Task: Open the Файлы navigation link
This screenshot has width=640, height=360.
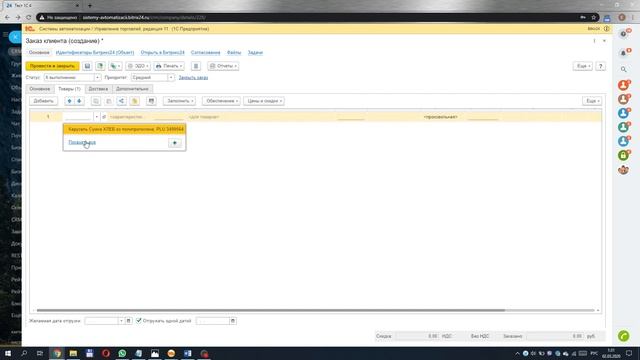Action: click(234, 53)
